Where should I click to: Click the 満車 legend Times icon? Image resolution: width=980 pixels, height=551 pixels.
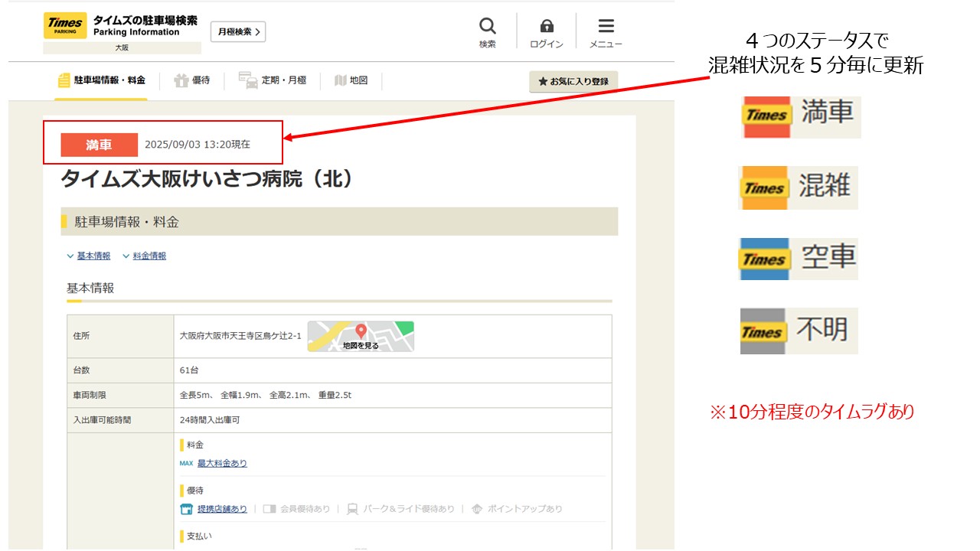766,116
